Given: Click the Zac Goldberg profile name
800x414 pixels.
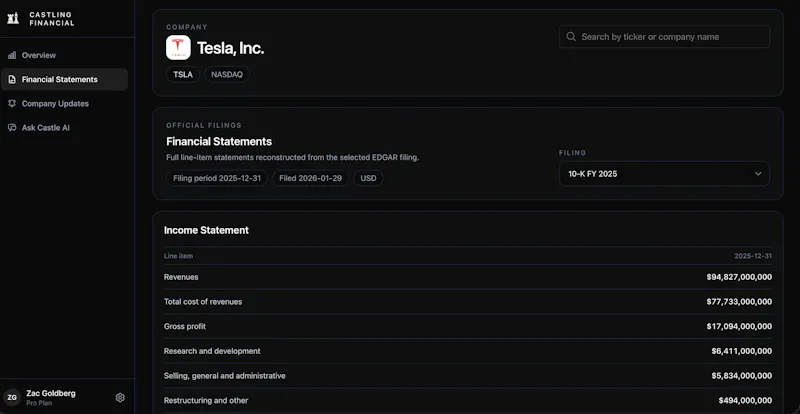Looking at the screenshot, I should tap(51, 393).
